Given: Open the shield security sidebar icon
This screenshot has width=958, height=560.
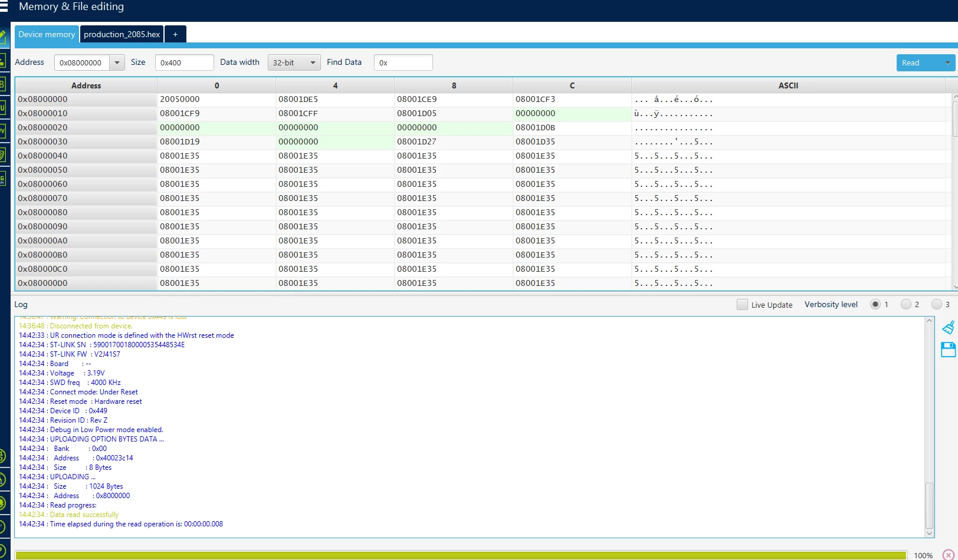Looking at the screenshot, I should [3, 156].
